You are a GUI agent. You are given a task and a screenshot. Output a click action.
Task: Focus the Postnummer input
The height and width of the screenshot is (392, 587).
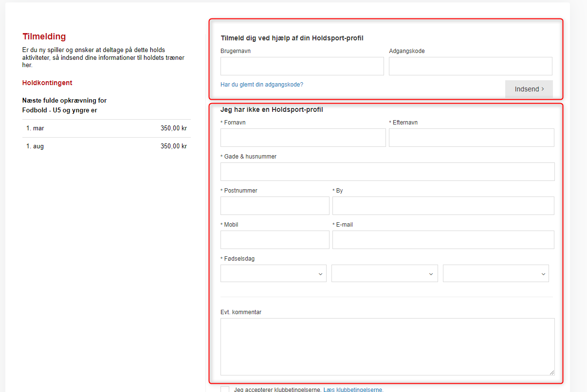(x=275, y=206)
